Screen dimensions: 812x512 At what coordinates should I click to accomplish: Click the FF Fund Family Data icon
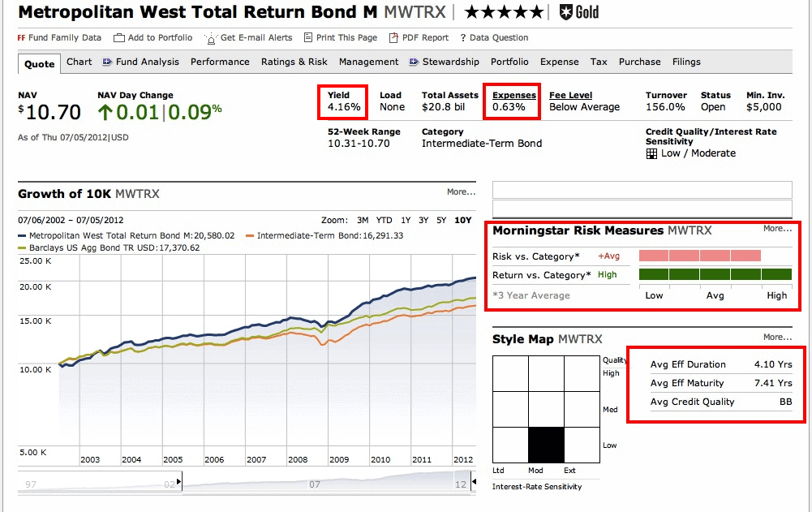[x=21, y=38]
